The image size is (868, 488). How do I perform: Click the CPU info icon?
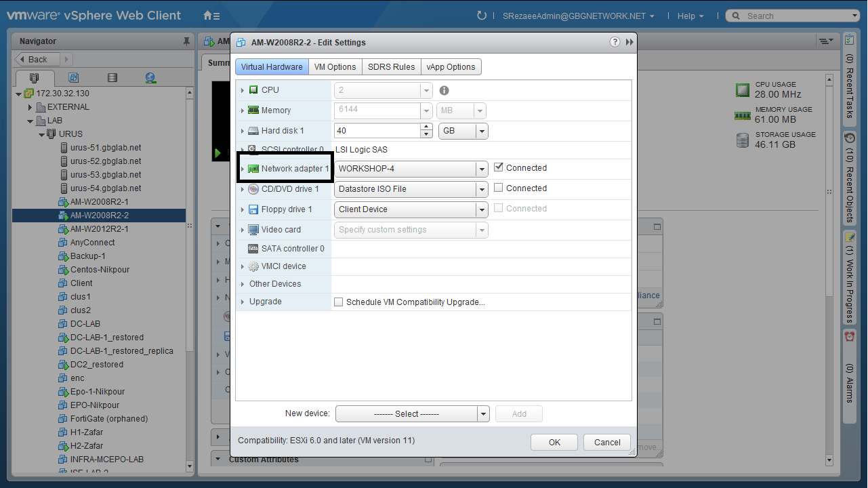(x=445, y=90)
